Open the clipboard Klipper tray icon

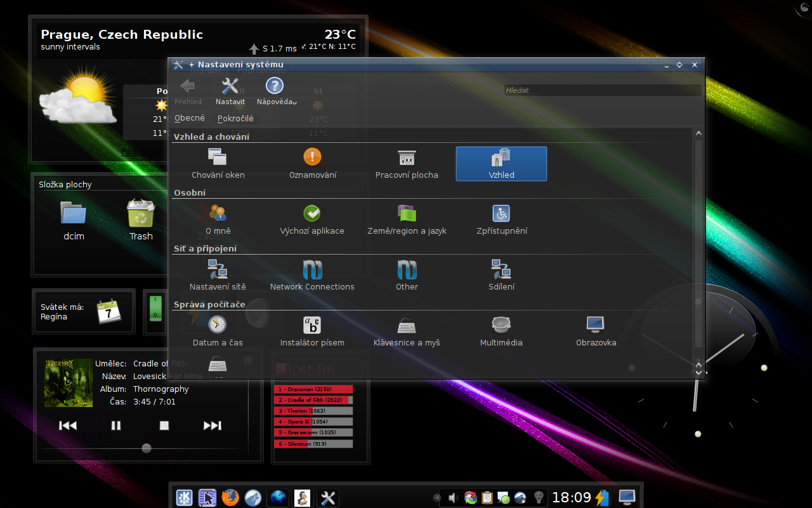pyautogui.click(x=487, y=498)
